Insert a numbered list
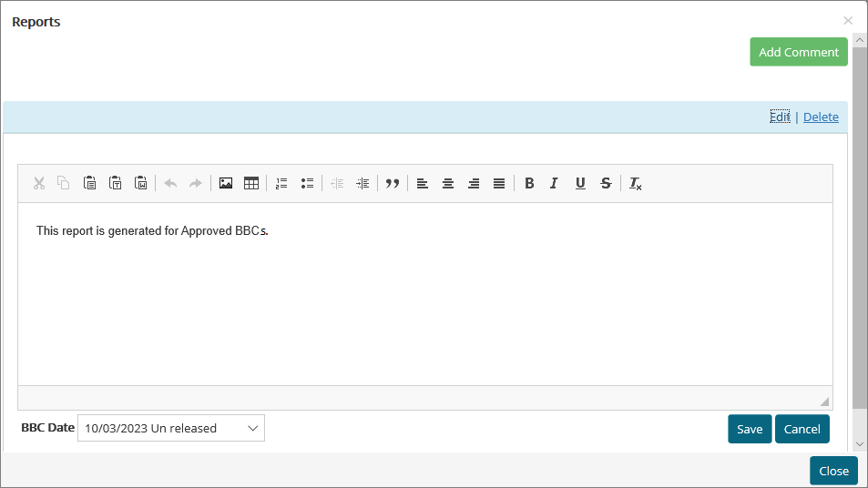The image size is (868, 488). (281, 183)
